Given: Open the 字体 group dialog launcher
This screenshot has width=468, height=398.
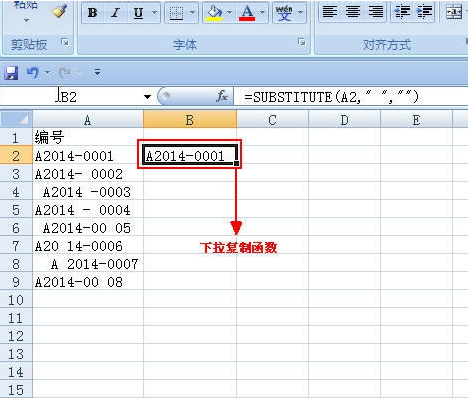Looking at the screenshot, I should [302, 42].
